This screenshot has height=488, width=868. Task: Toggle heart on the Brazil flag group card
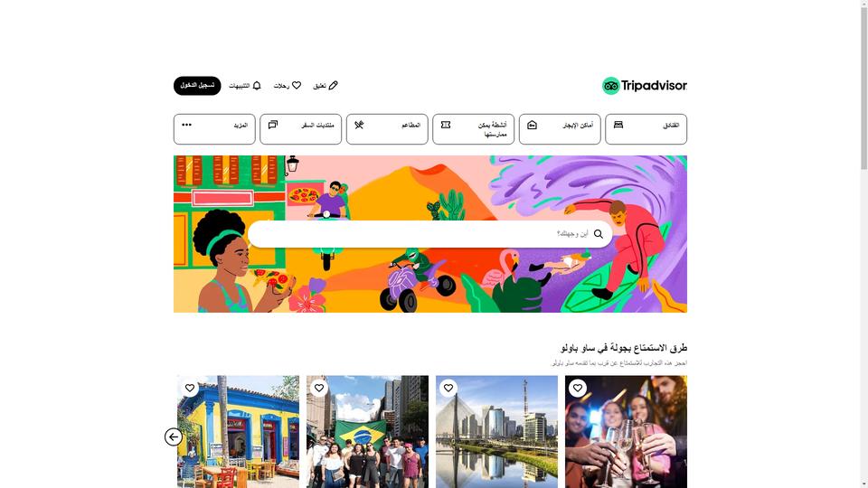(x=319, y=388)
